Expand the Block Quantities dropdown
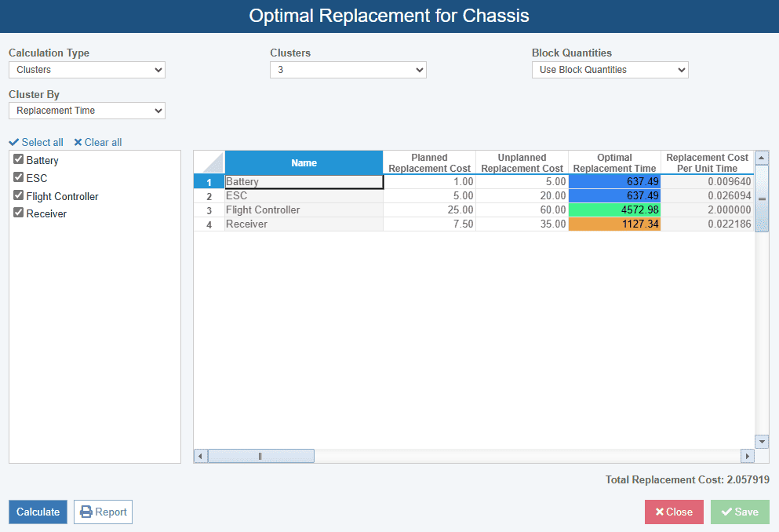Image resolution: width=779 pixels, height=532 pixels. (610, 70)
